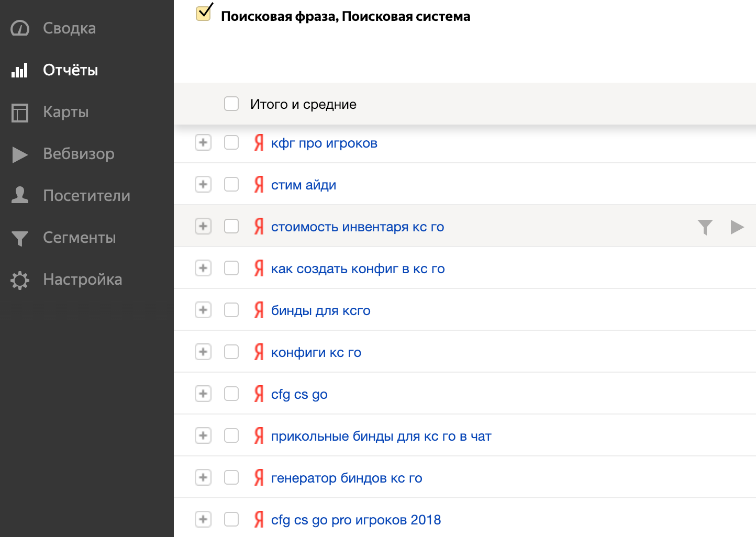Click Yandex icon beside прикольные бинды row
Screen dimensions: 756x537
(x=259, y=435)
